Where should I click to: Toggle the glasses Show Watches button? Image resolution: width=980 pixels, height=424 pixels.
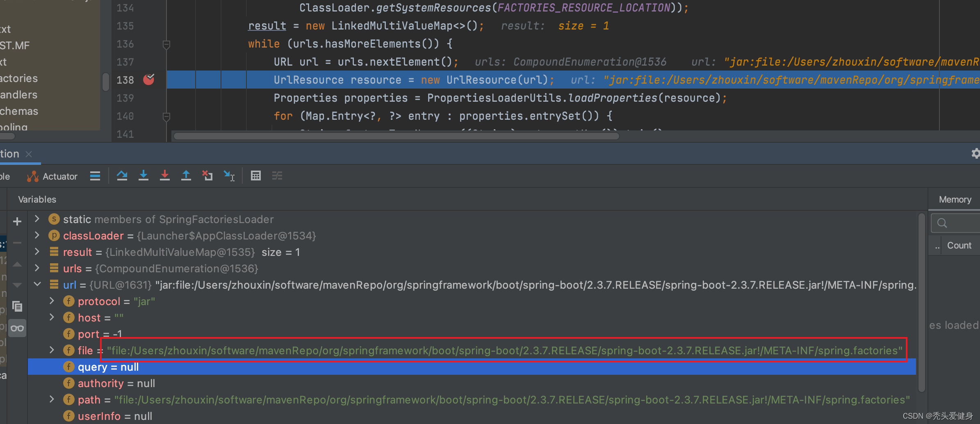tap(17, 328)
